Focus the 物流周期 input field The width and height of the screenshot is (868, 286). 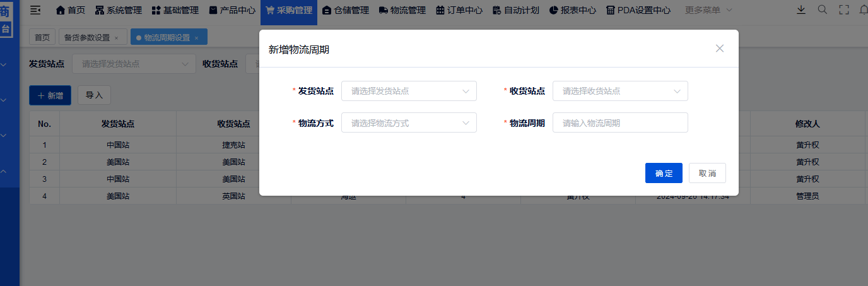click(x=620, y=122)
